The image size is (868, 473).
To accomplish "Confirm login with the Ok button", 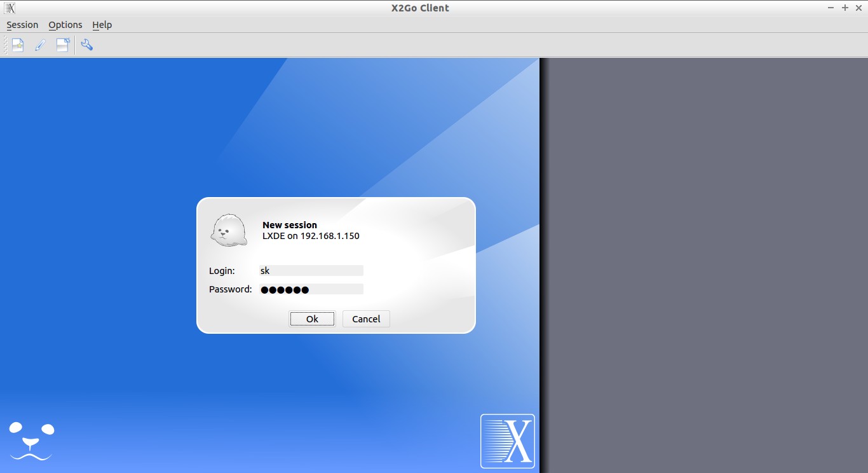I will pos(312,319).
